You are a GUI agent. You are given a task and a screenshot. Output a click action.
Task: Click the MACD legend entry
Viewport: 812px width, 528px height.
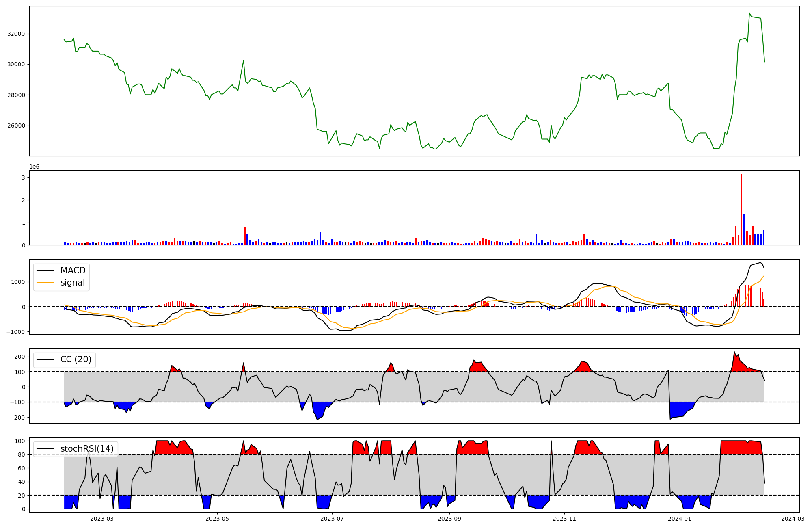coord(73,270)
